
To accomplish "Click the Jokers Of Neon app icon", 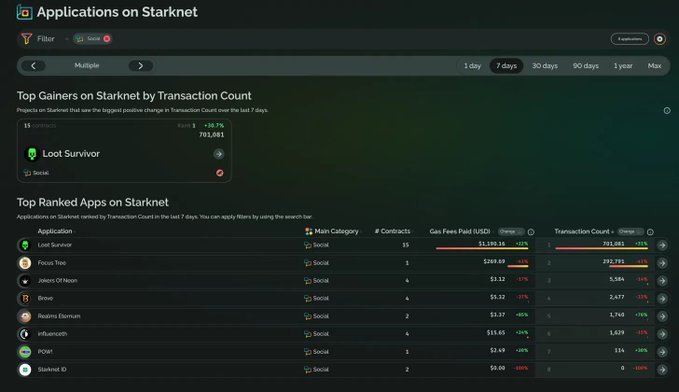I will (25, 281).
